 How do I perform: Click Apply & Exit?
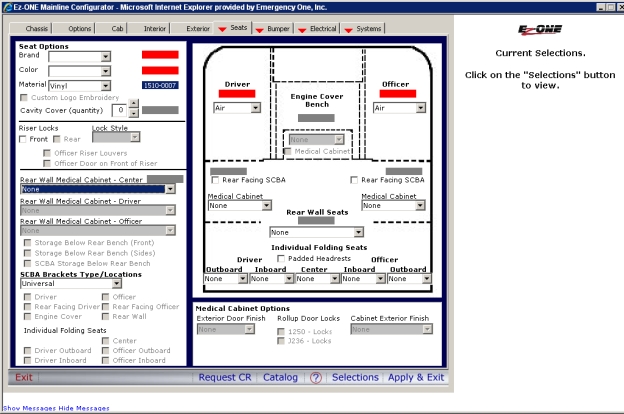point(416,377)
